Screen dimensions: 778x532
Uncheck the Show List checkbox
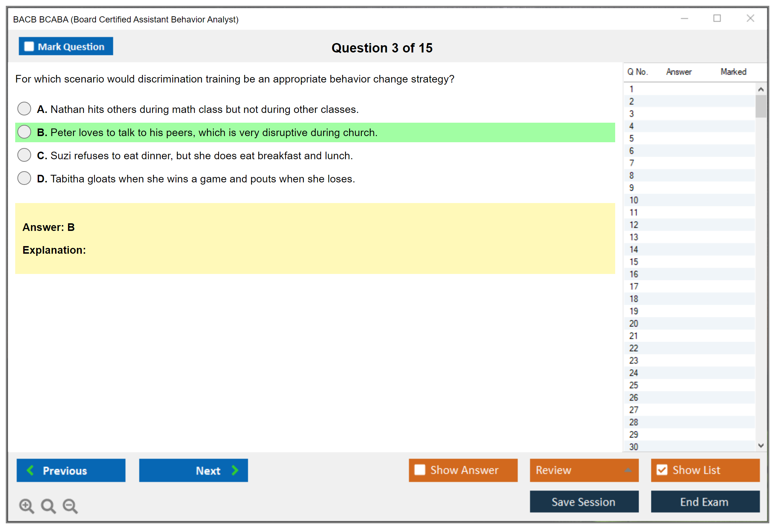[x=662, y=470]
